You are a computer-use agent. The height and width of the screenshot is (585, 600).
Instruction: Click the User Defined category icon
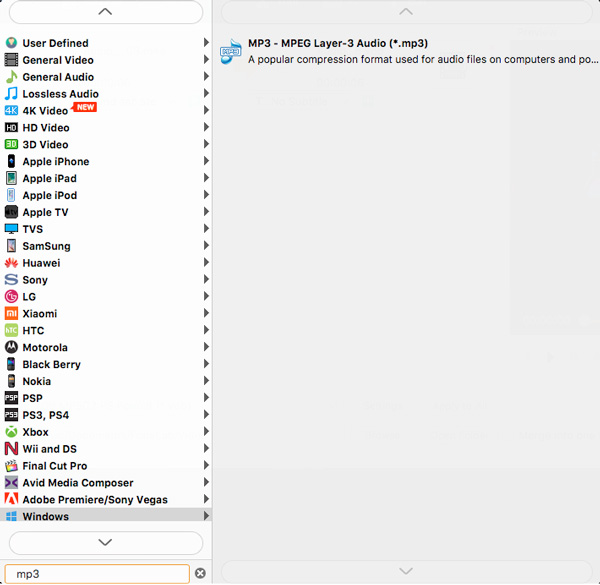11,42
